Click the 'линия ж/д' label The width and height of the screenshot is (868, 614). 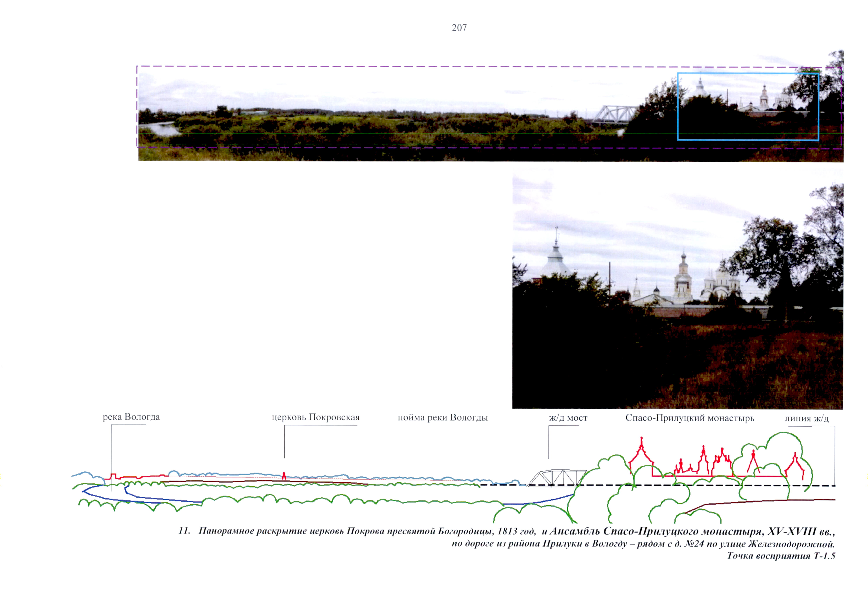(x=806, y=418)
